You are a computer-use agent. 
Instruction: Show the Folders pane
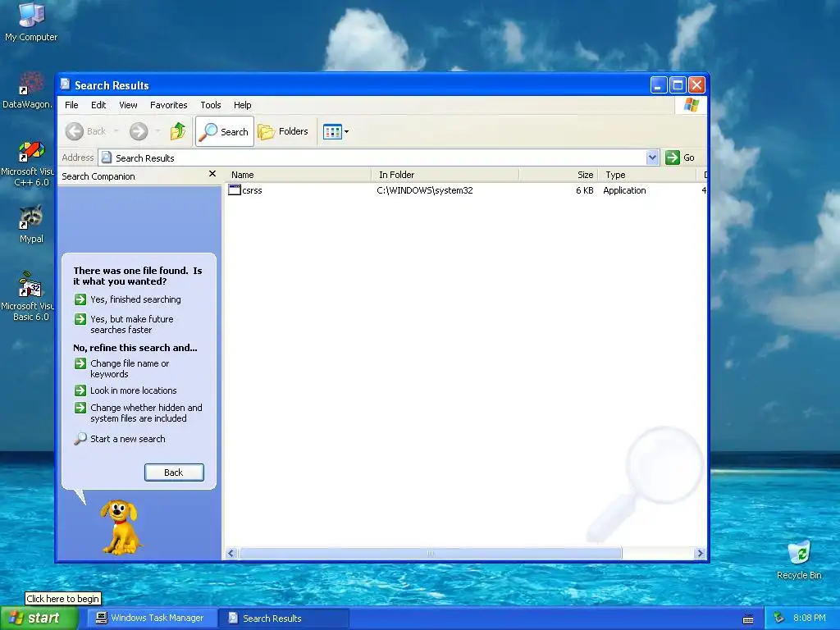tap(283, 131)
